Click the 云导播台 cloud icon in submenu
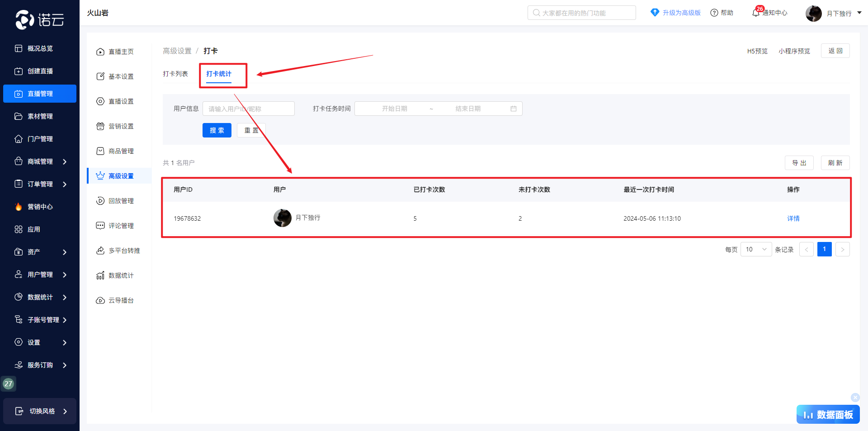This screenshot has height=431, width=868. (100, 301)
